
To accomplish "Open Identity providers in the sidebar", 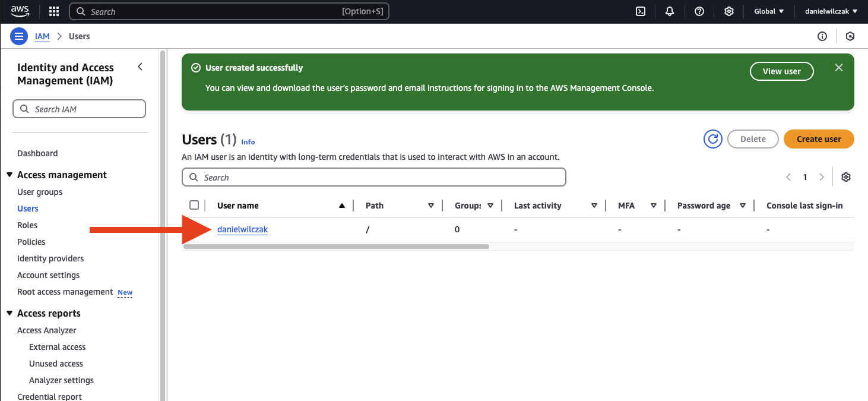I will pyautogui.click(x=50, y=258).
